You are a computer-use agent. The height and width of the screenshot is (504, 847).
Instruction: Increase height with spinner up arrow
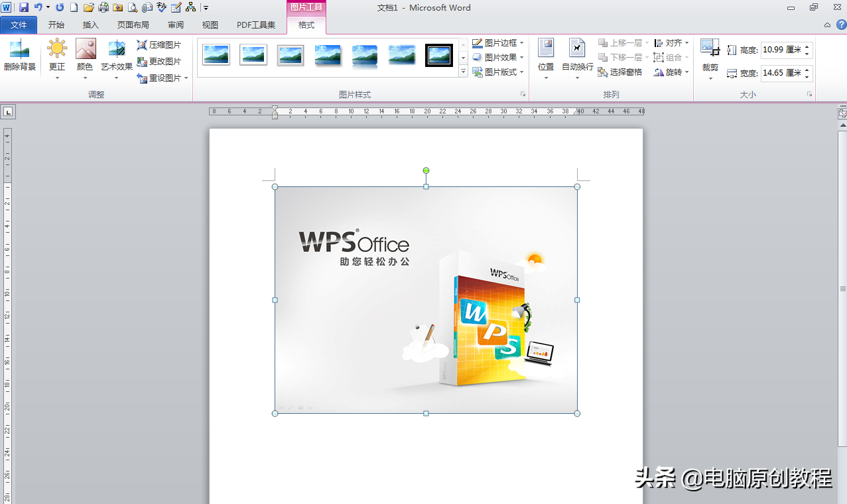pos(807,46)
